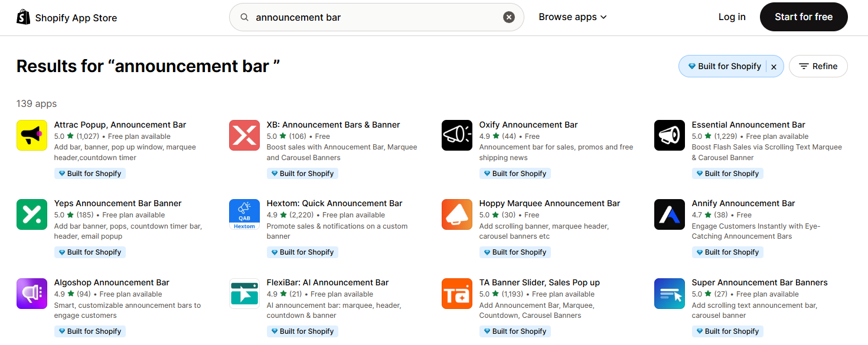
Task: Click the Log in link
Action: pyautogui.click(x=732, y=17)
